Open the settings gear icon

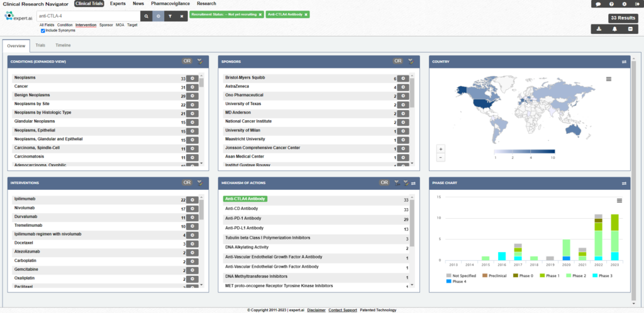(x=625, y=4)
